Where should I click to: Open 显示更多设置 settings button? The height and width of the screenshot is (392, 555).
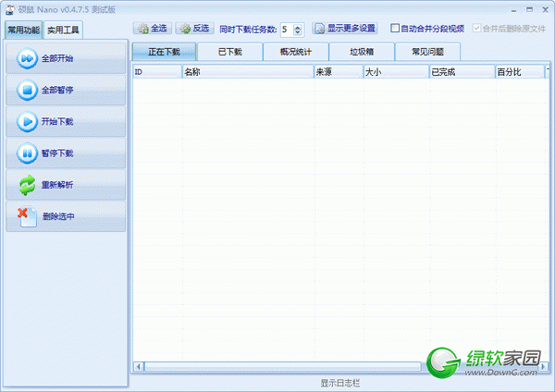pos(345,29)
